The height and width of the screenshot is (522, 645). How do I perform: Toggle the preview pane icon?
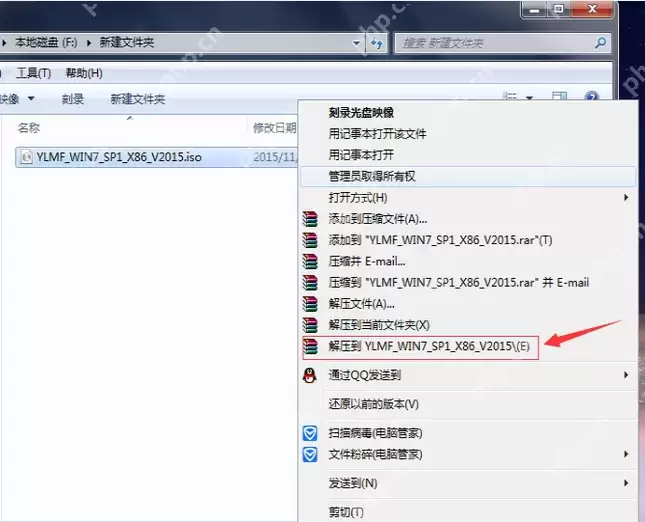coord(559,97)
